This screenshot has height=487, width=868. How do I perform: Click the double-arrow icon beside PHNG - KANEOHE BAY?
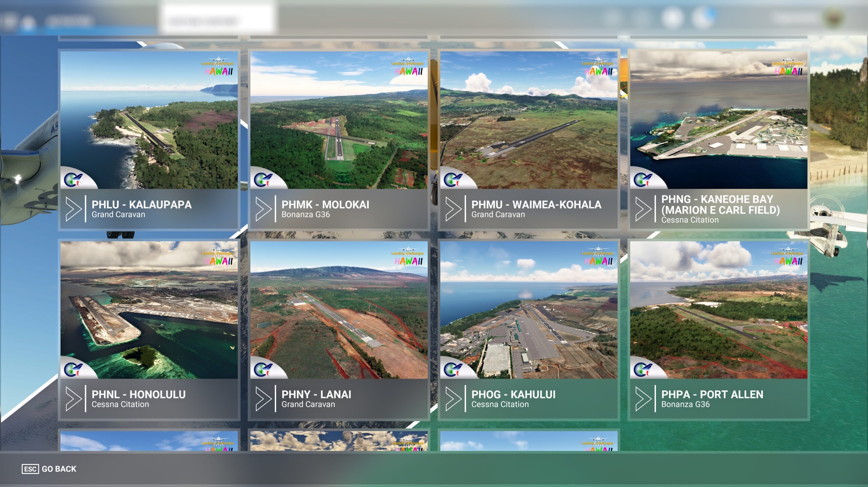pos(643,209)
